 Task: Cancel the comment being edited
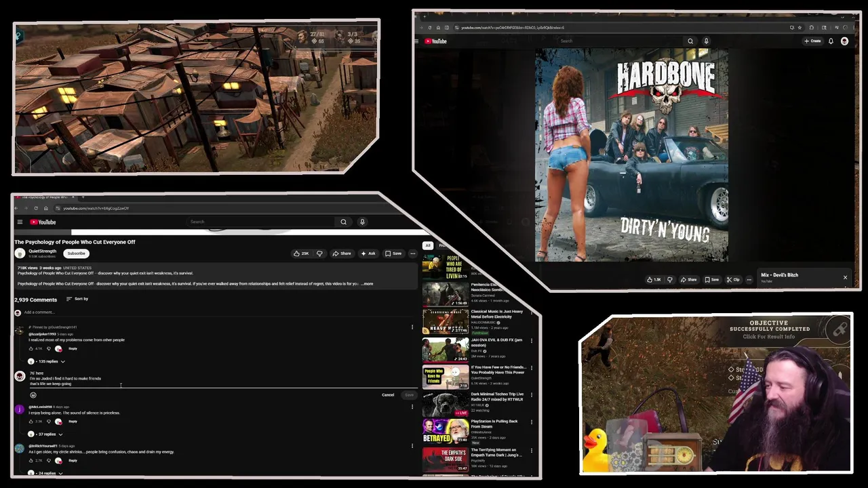click(x=388, y=395)
